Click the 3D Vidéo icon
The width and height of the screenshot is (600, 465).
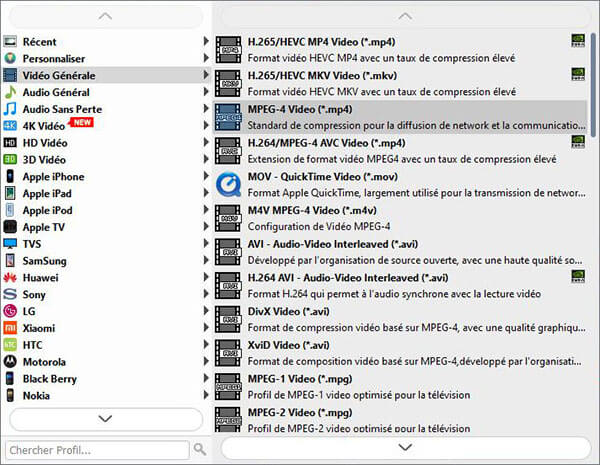[x=10, y=159]
